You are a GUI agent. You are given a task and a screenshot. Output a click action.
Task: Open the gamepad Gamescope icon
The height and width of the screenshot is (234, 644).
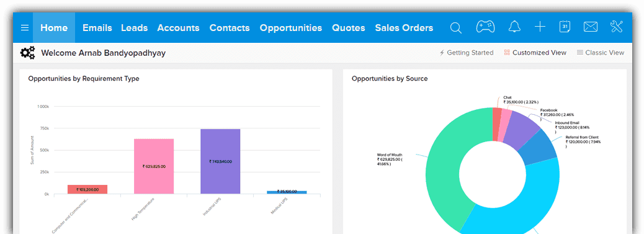pyautogui.click(x=485, y=27)
